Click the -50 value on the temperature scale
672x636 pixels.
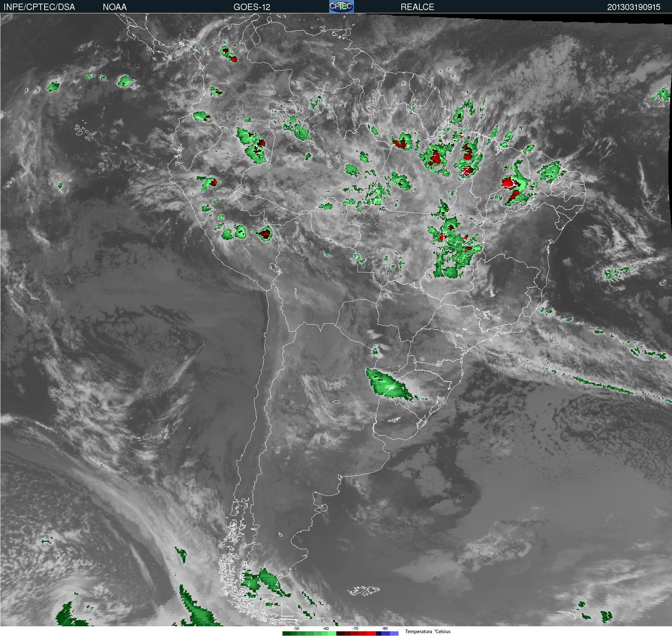pos(296,628)
